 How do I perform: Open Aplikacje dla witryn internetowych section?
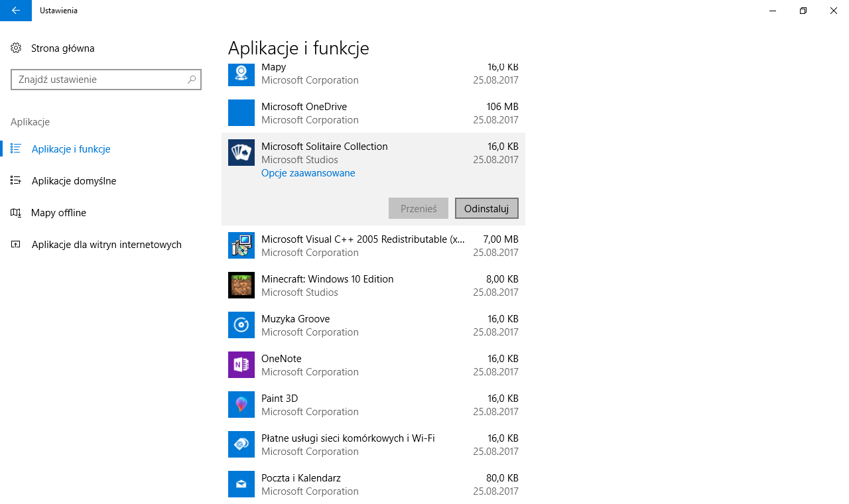(x=106, y=245)
